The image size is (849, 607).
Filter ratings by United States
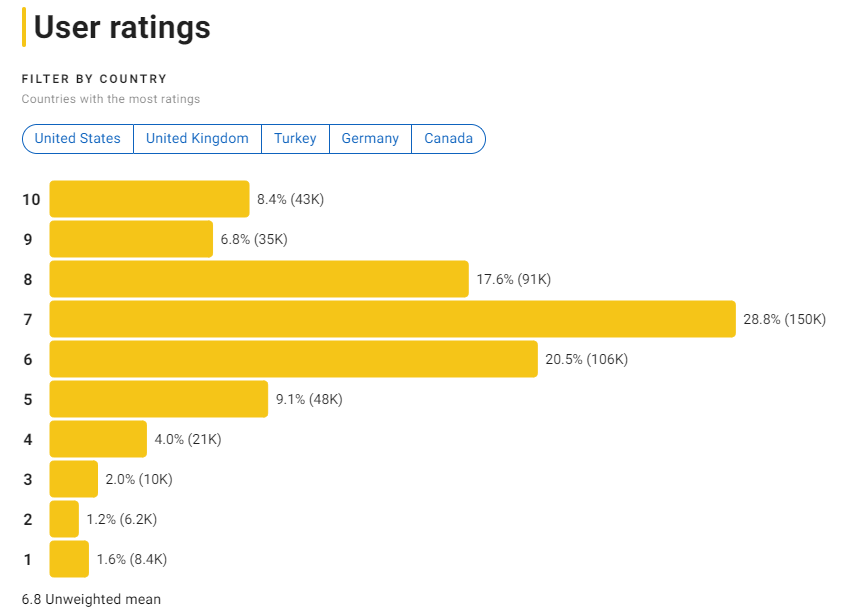(x=77, y=139)
